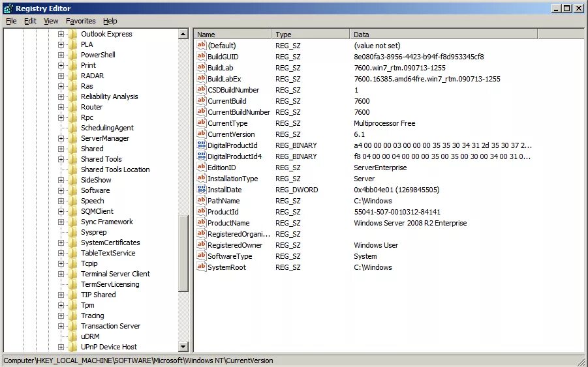The height and width of the screenshot is (367, 588).
Task: Click the status bar registry path
Action: coord(138,360)
